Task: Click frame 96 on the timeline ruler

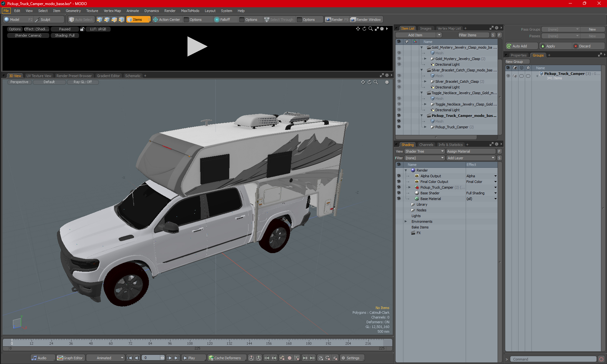Action: pyautogui.click(x=170, y=343)
